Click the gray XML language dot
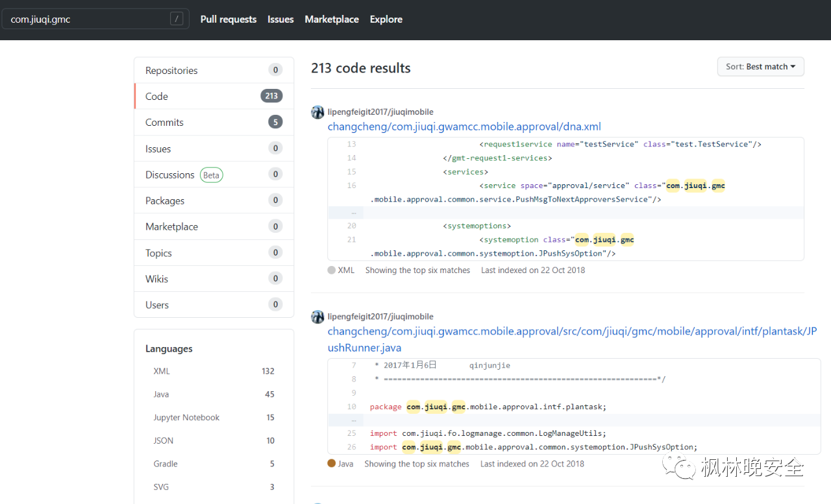The width and height of the screenshot is (831, 504). pos(332,270)
